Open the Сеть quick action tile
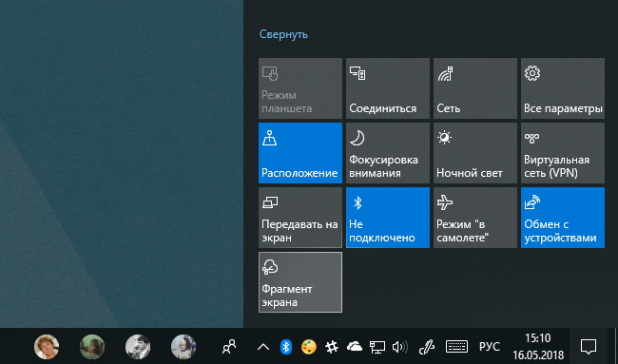The height and width of the screenshot is (364, 618). [475, 88]
